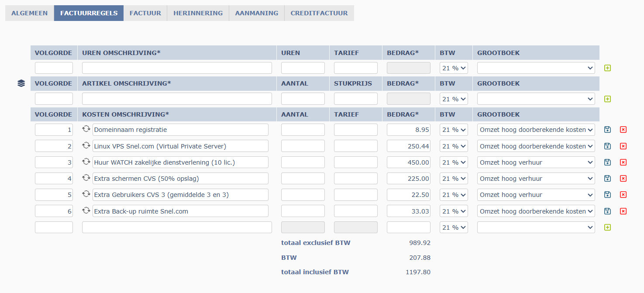Delete the Linux VPS Snel.com row

coord(623,146)
